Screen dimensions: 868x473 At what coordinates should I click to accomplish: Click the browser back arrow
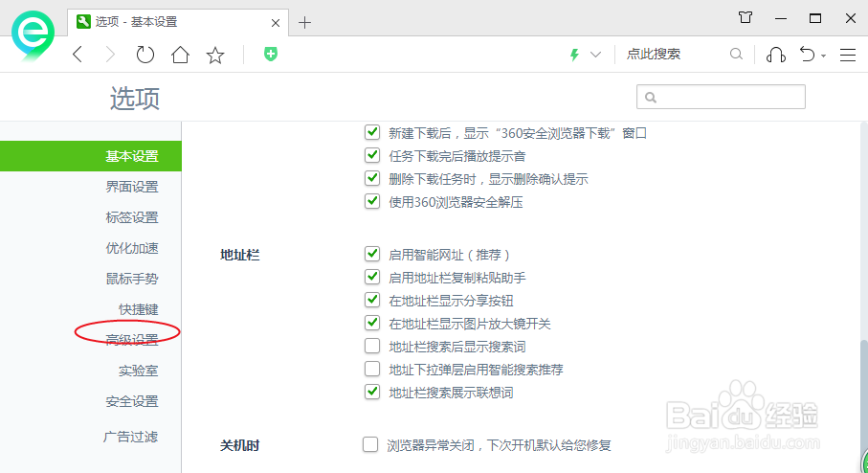coord(78,55)
